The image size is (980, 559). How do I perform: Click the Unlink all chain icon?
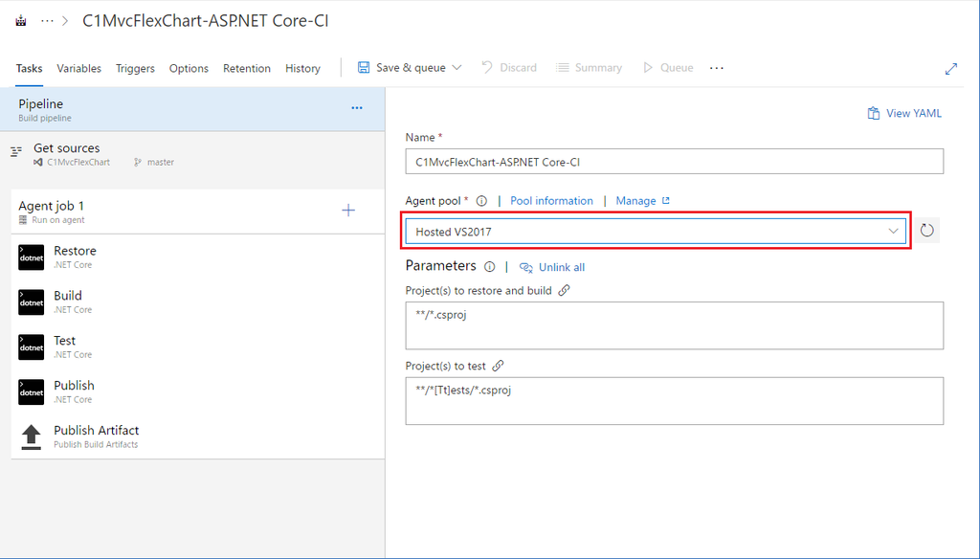(526, 268)
